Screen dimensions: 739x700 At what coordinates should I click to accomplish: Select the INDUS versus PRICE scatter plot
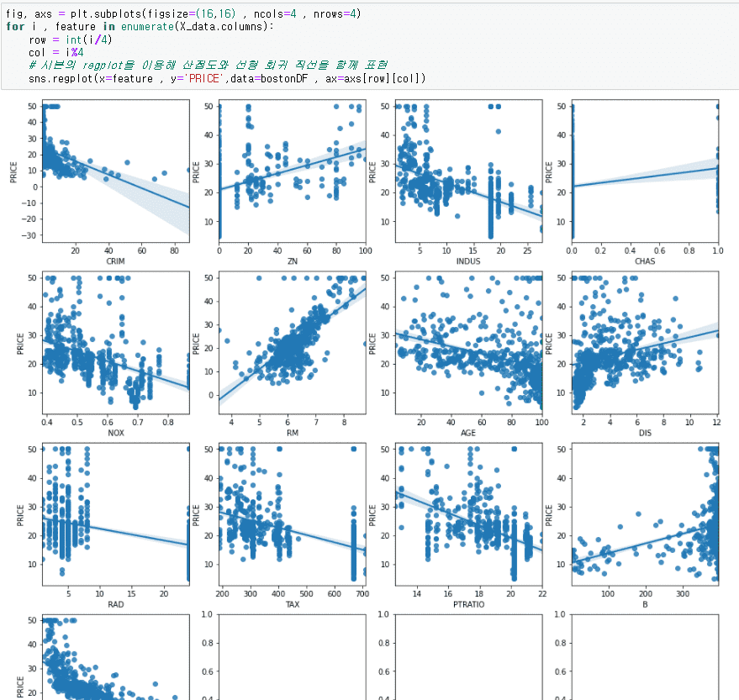click(469, 171)
